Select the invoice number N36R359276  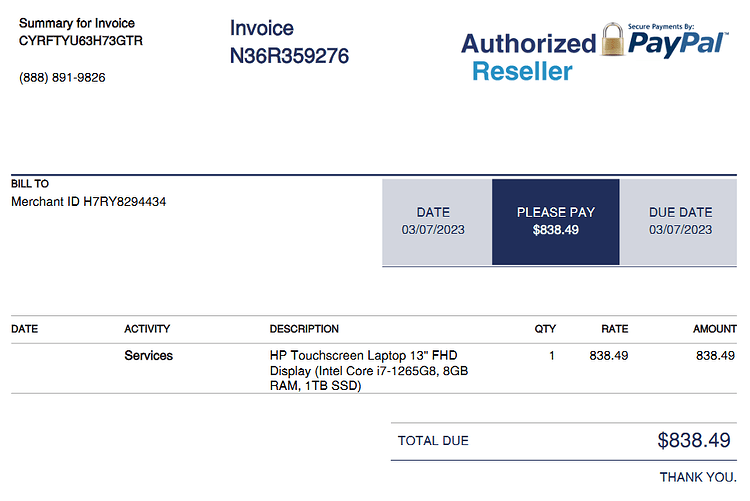click(x=289, y=56)
